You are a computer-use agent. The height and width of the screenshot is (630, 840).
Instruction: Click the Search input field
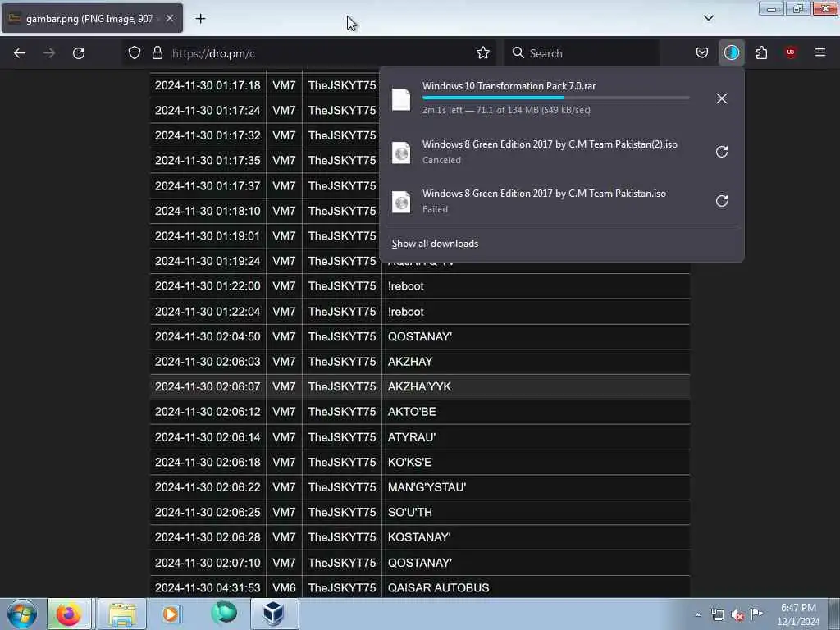(x=582, y=53)
